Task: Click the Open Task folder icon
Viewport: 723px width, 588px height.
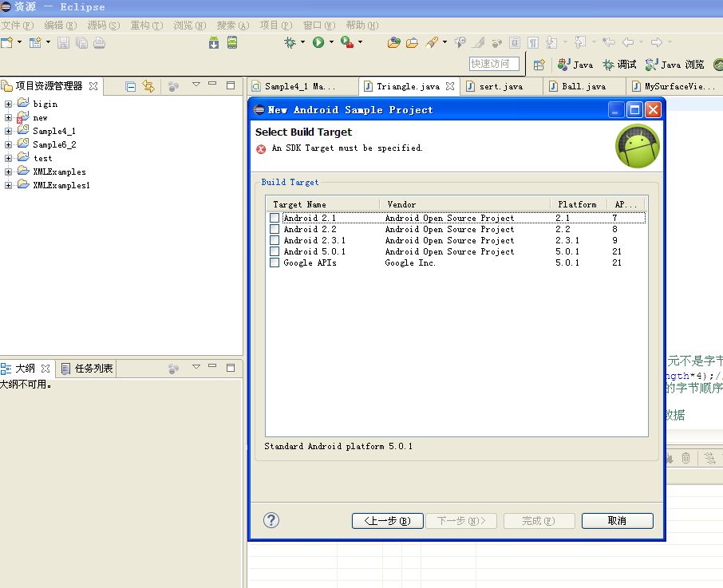Action: (412, 43)
